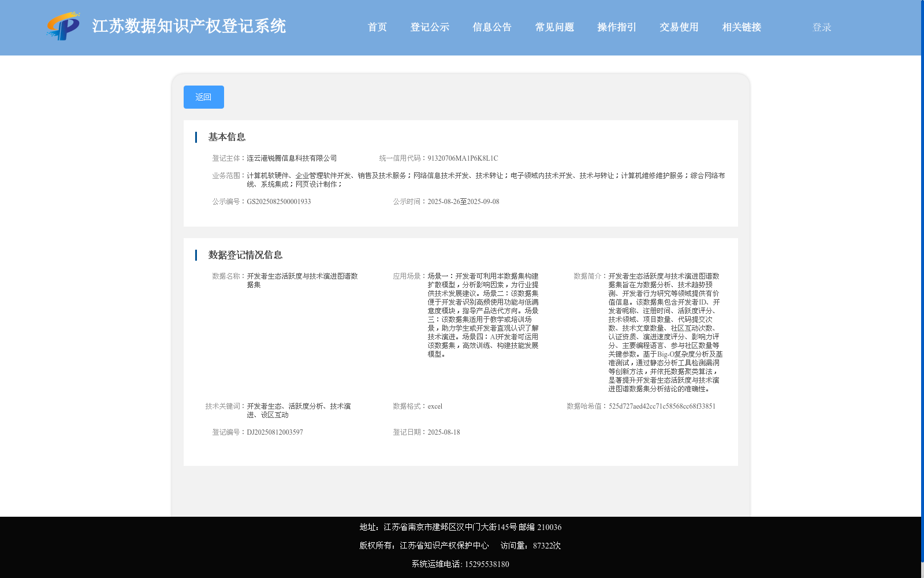This screenshot has width=924, height=578.
Task: Click the publicity period 2025-08-26至2025-09-08
Action: tap(463, 202)
